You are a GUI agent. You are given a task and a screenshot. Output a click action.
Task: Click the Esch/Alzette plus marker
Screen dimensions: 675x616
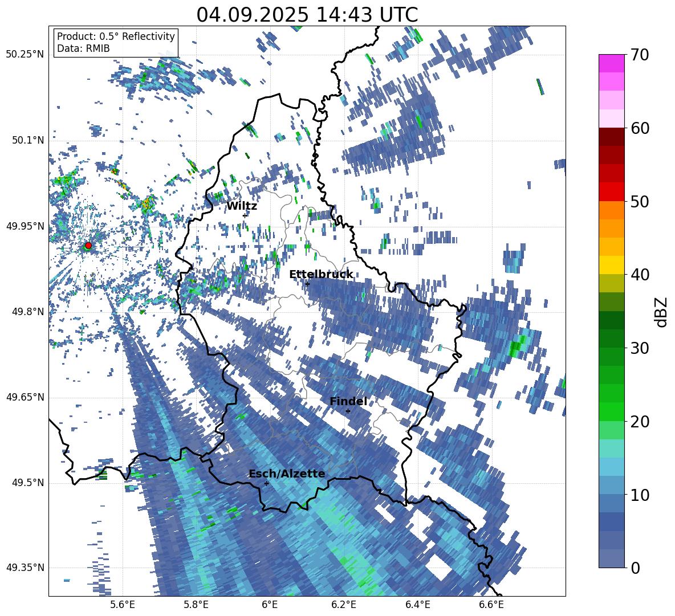(x=266, y=483)
